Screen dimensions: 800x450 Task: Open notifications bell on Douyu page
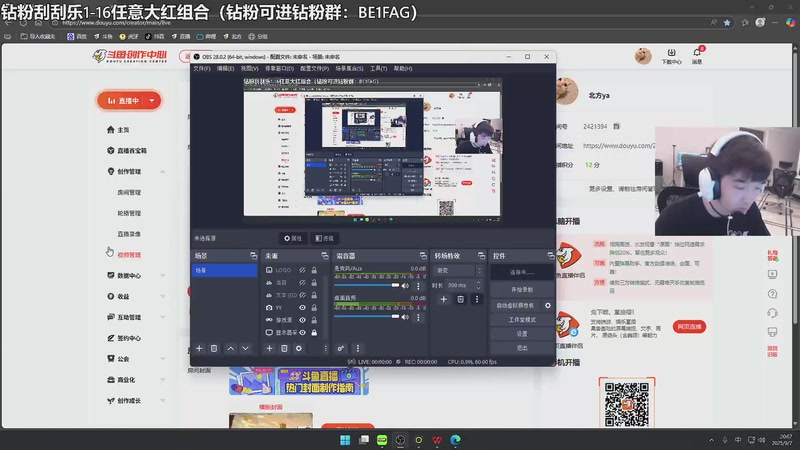[697, 53]
